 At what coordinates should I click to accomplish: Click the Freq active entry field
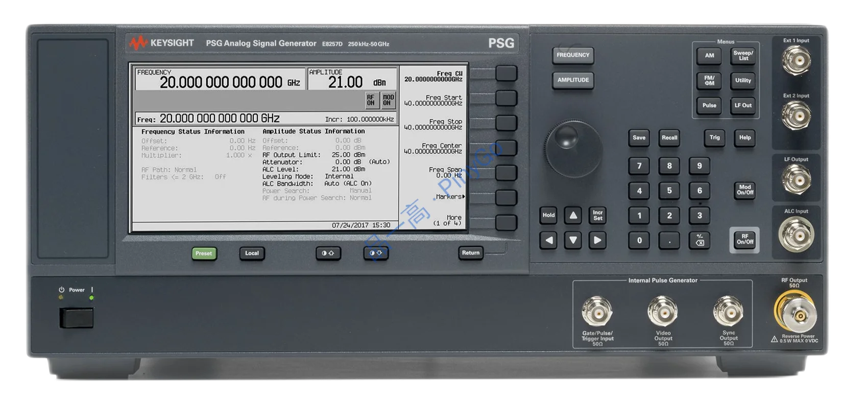266,119
